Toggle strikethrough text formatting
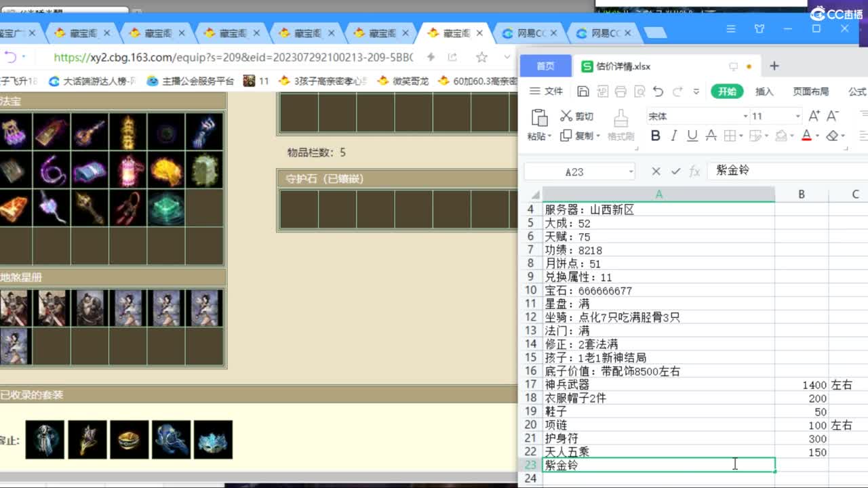 711,136
